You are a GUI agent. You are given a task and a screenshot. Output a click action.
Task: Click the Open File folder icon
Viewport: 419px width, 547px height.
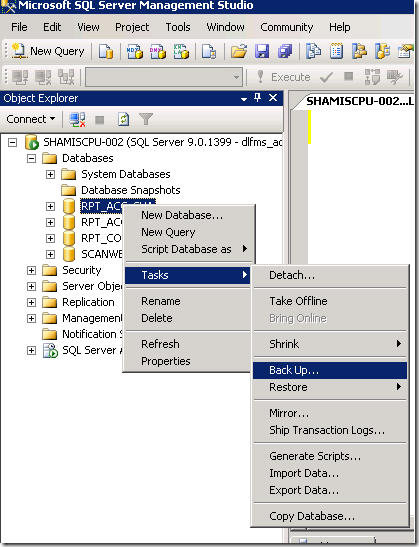239,51
